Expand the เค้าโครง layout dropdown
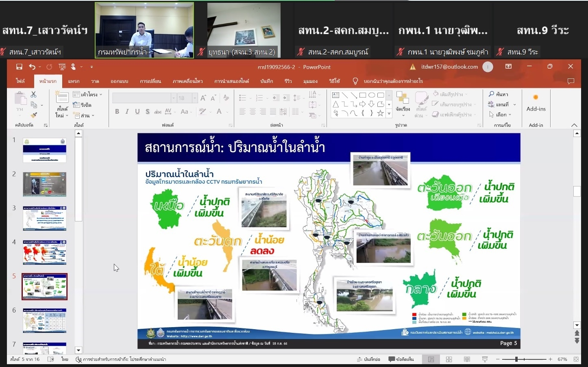The width and height of the screenshot is (588, 367). coord(87,94)
